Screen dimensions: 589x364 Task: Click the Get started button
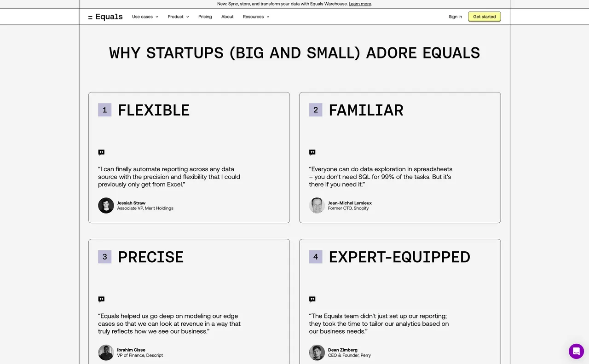coord(484,17)
